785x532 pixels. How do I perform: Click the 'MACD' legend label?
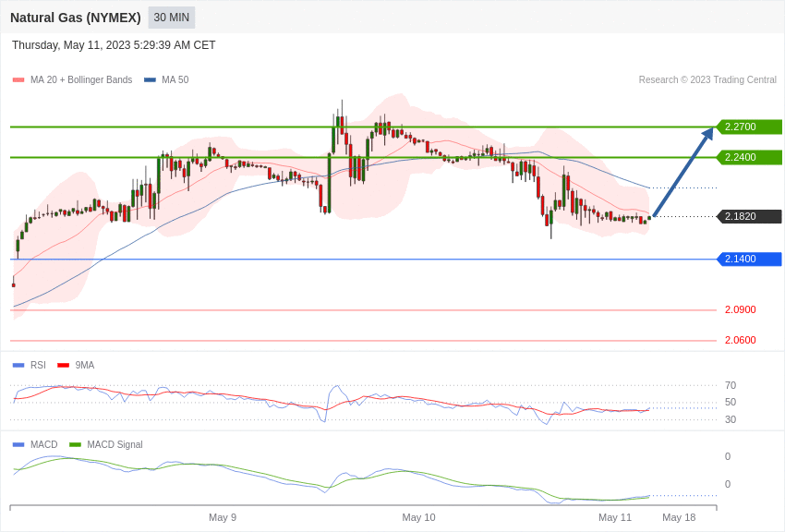click(44, 444)
